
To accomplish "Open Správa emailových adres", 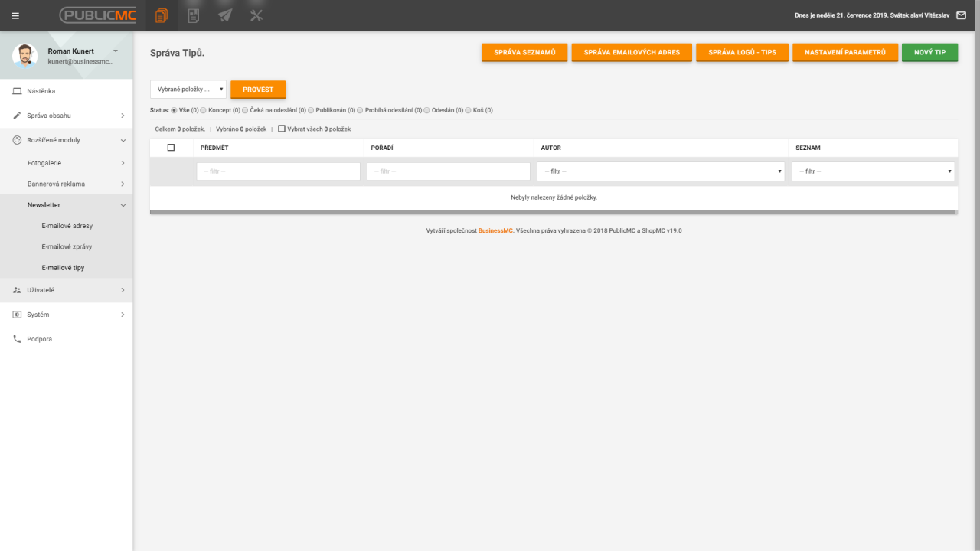I will [632, 52].
